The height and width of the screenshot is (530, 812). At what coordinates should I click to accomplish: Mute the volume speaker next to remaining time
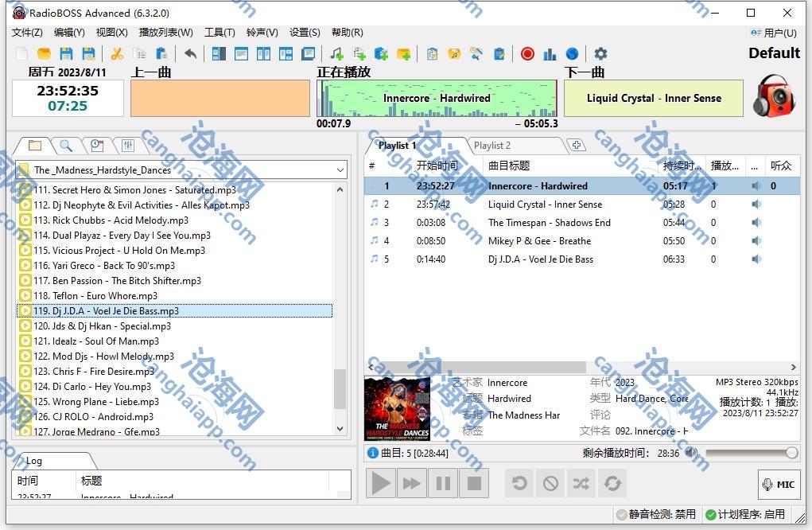(691, 453)
